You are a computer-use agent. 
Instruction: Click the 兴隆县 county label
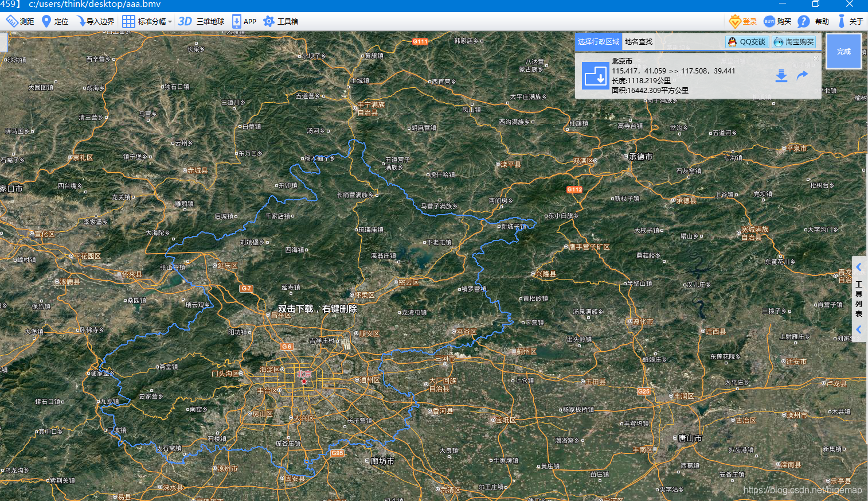(x=546, y=274)
